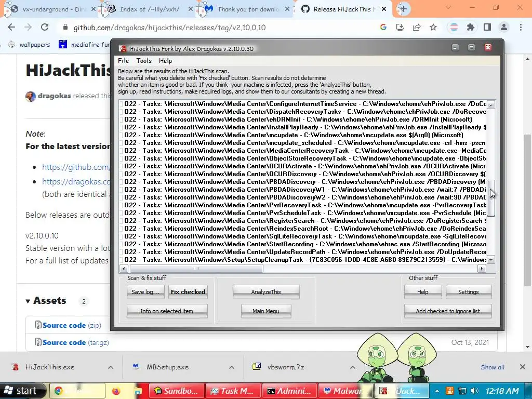
Task: Click the network tray icon
Action: tap(462, 391)
